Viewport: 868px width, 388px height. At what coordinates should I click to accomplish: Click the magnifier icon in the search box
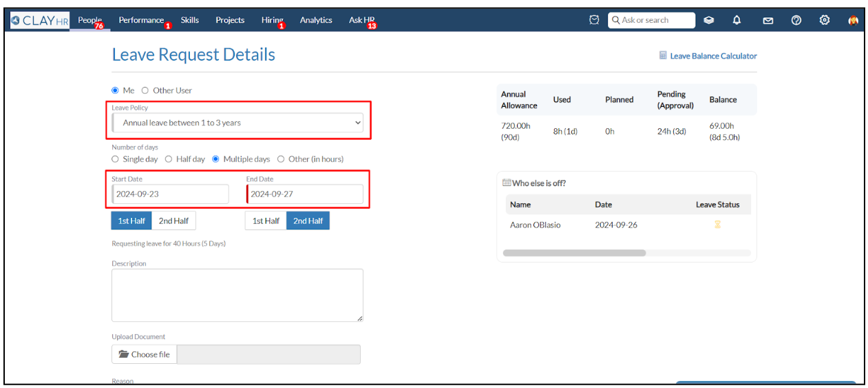[615, 21]
